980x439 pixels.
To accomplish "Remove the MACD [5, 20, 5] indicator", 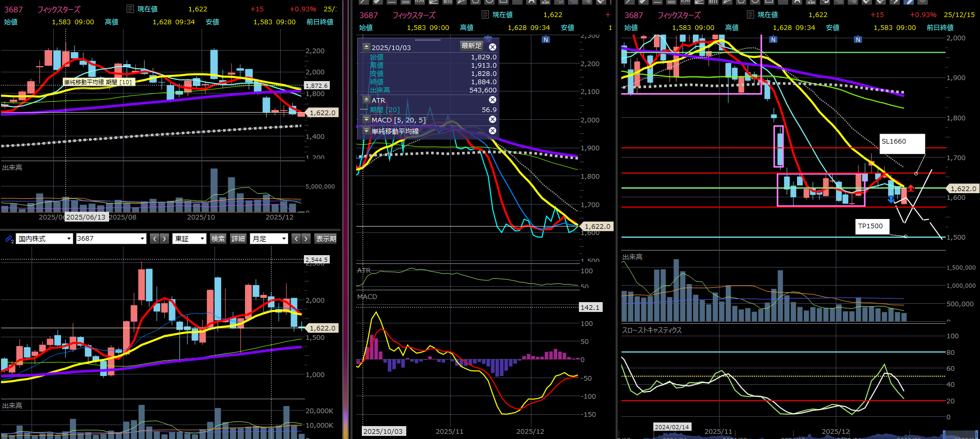I will pos(493,119).
